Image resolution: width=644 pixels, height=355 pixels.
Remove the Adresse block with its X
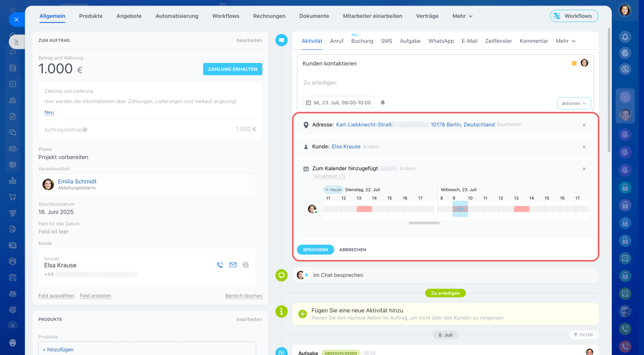point(584,125)
